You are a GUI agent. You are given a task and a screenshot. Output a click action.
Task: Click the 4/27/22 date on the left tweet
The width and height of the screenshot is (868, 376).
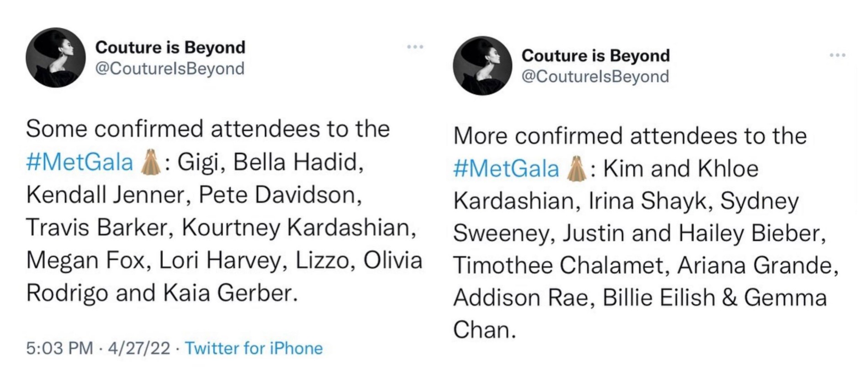pyautogui.click(x=139, y=349)
